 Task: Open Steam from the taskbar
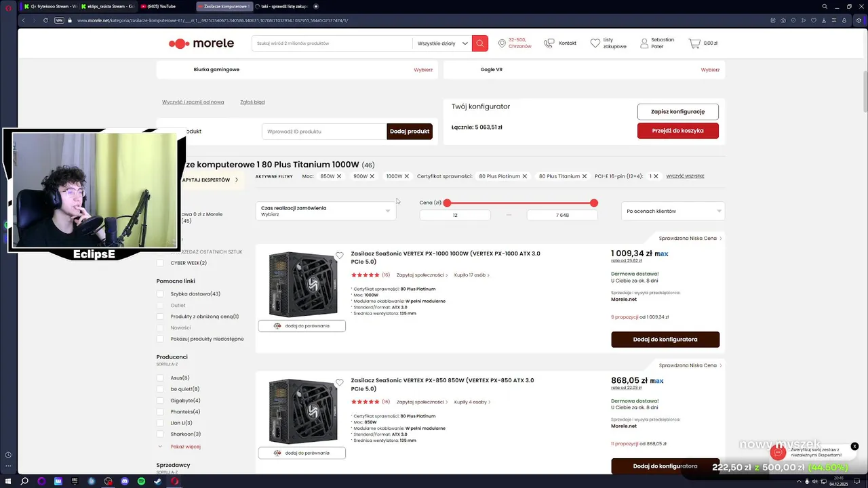tap(158, 481)
